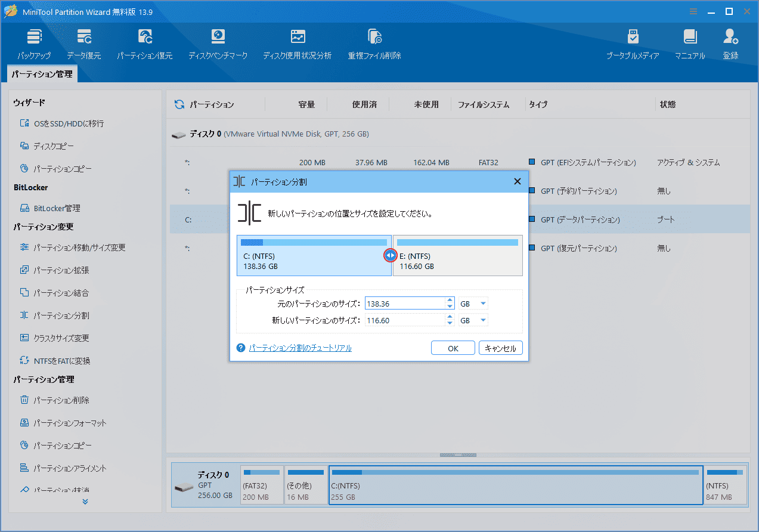Image resolution: width=759 pixels, height=532 pixels.
Task: Choose パーティション結合
Action: tap(54, 293)
